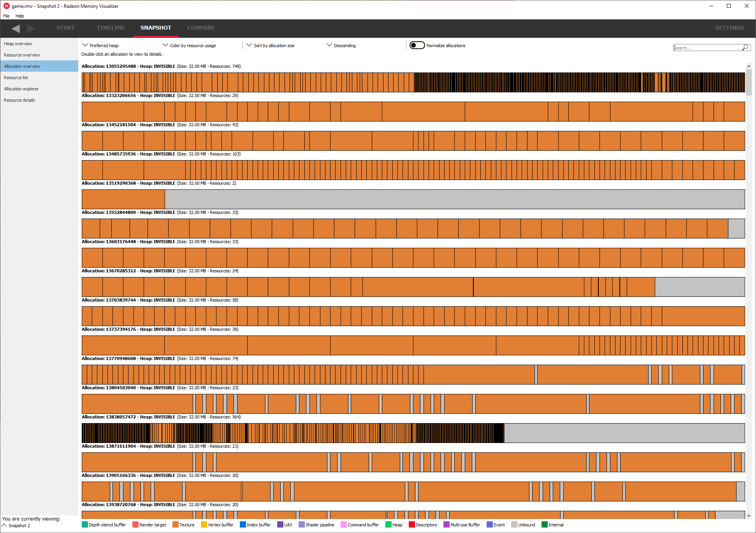Click scrollbar up arrow

pos(749,67)
